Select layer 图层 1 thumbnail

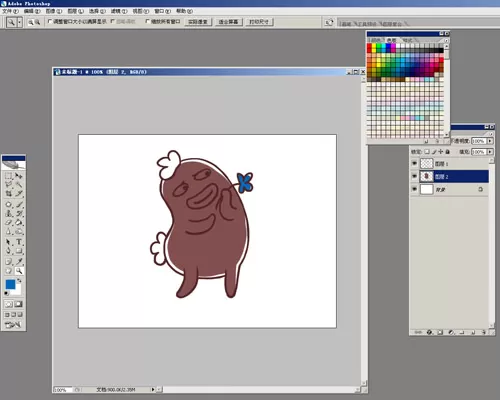[426, 164]
